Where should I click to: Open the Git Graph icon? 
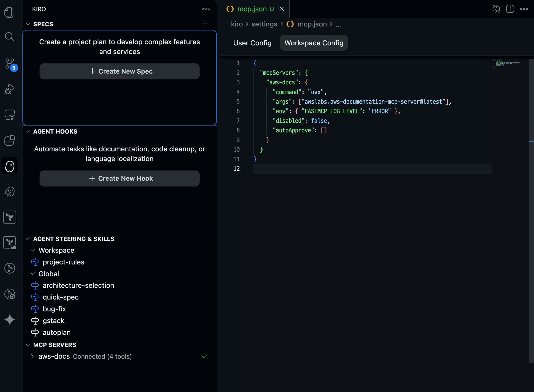(x=10, y=268)
